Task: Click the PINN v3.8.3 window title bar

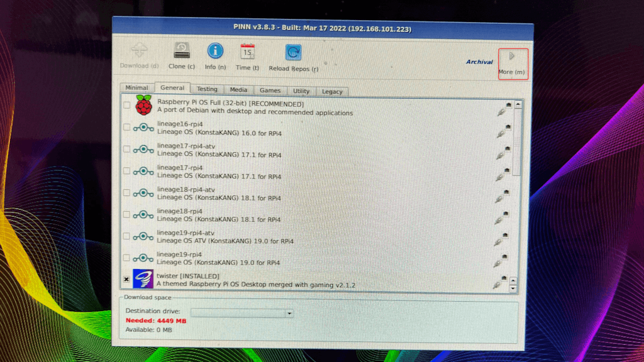Action: click(x=323, y=28)
